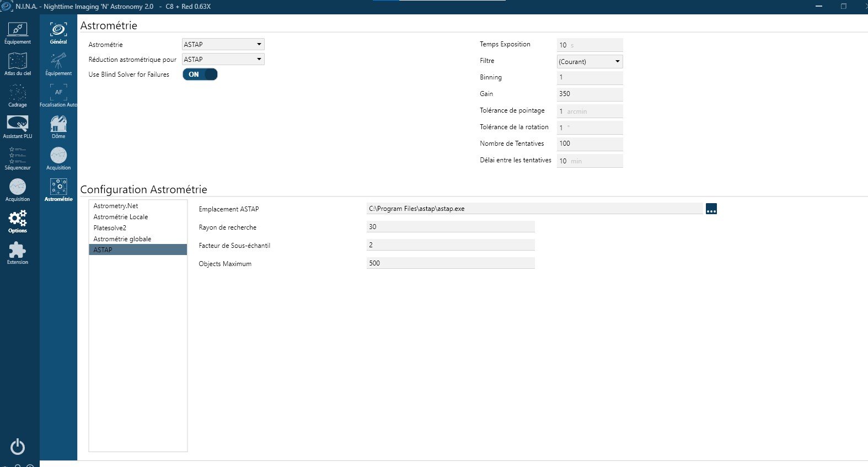Screen dimensions: 868x467
Task: Switch to the Acquisition options tab
Action: coord(58,159)
